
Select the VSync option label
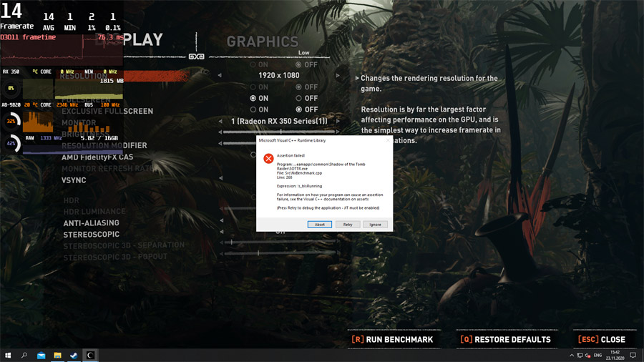coord(74,180)
